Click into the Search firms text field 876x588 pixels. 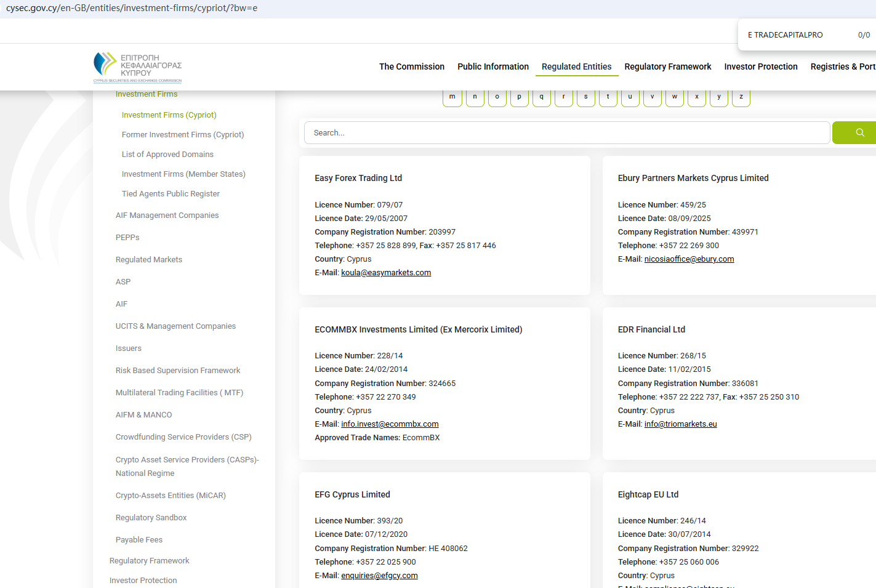point(566,132)
